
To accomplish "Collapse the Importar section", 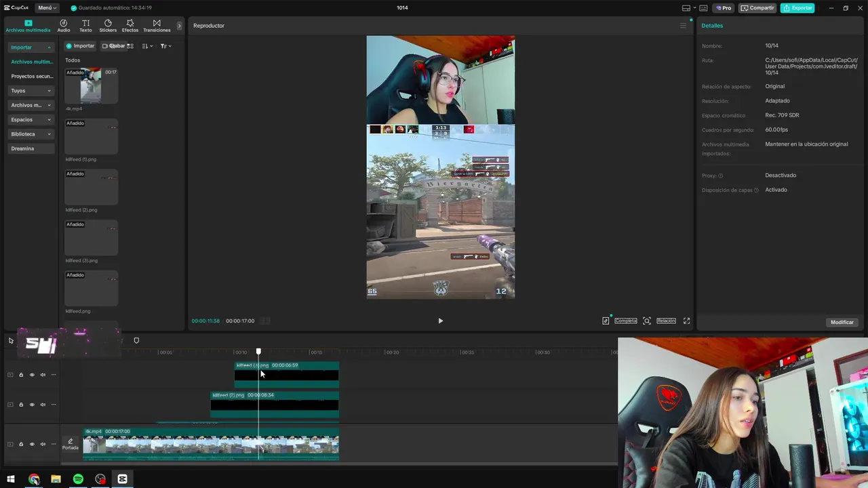I will pos(31,47).
